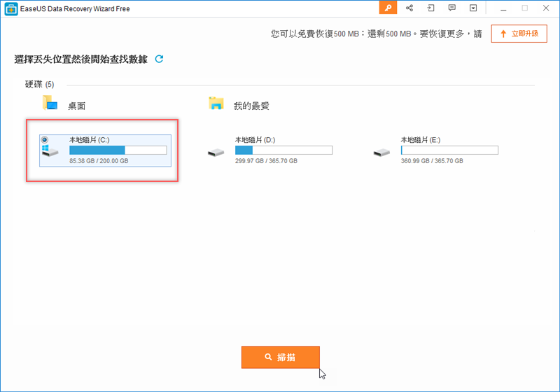The image size is (560, 392).
Task: Refresh the disk list
Action: pos(159,59)
